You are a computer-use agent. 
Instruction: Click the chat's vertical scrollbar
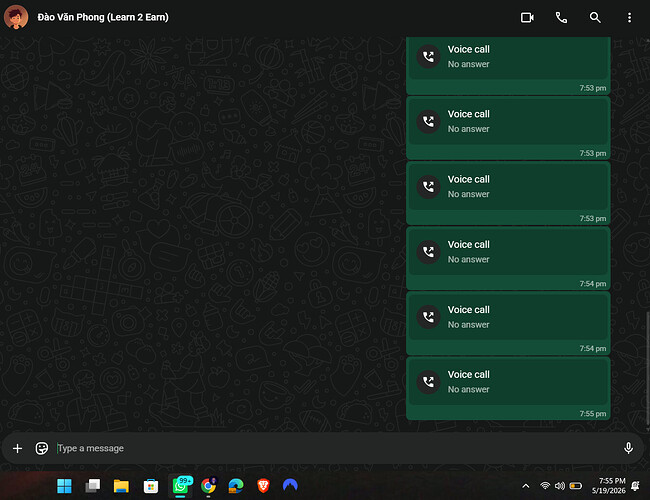point(648,367)
